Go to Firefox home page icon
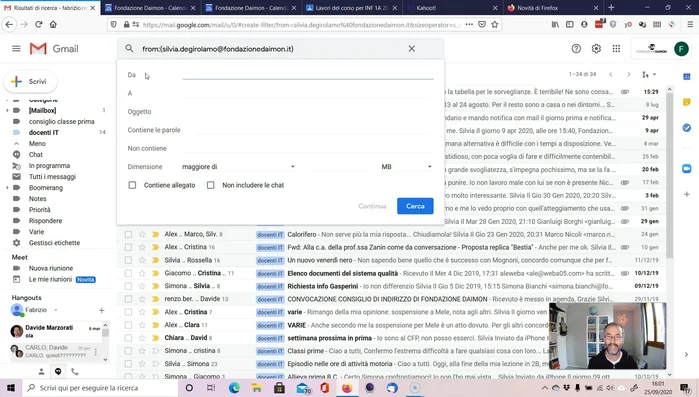The width and height of the screenshot is (699, 397). 53,24
